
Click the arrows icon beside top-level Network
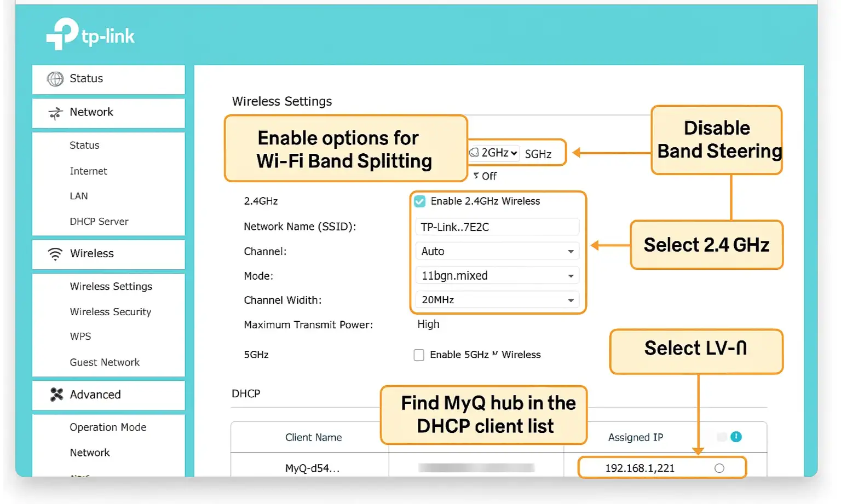point(55,113)
